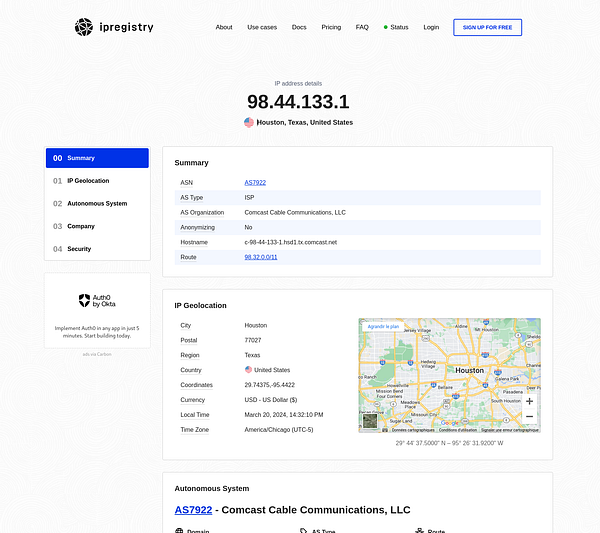Click Agrandir le plan on the map
This screenshot has height=533, width=600.
coord(383,326)
